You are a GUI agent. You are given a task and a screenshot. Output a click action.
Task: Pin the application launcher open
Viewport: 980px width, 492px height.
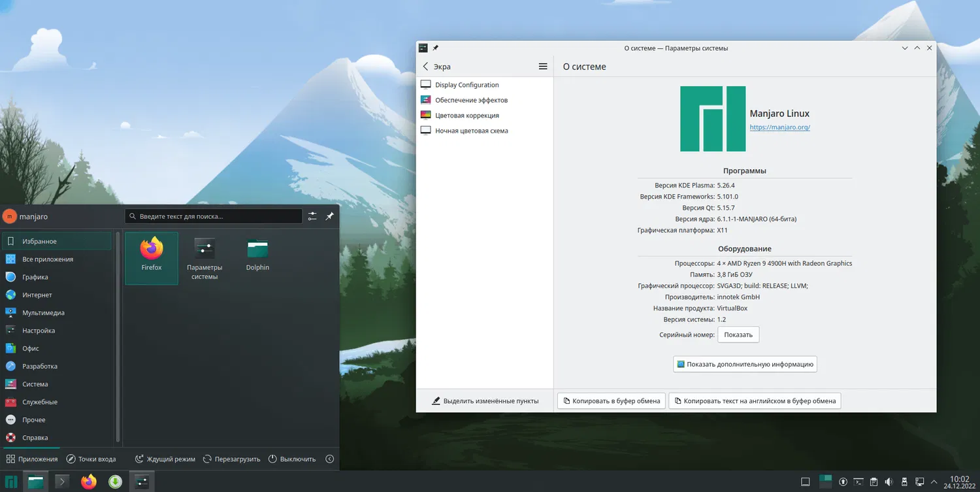click(330, 216)
